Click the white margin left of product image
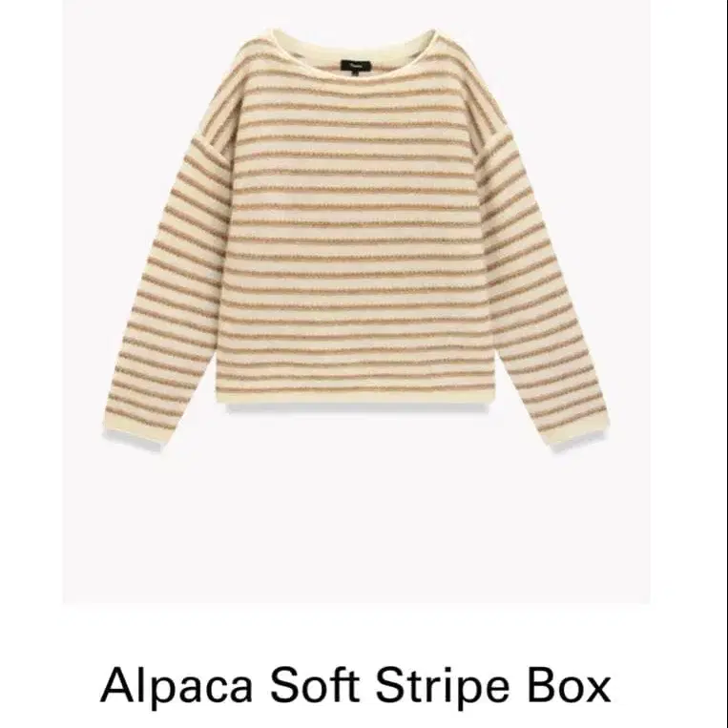Image resolution: width=728 pixels, height=728 pixels. pyautogui.click(x=31, y=302)
